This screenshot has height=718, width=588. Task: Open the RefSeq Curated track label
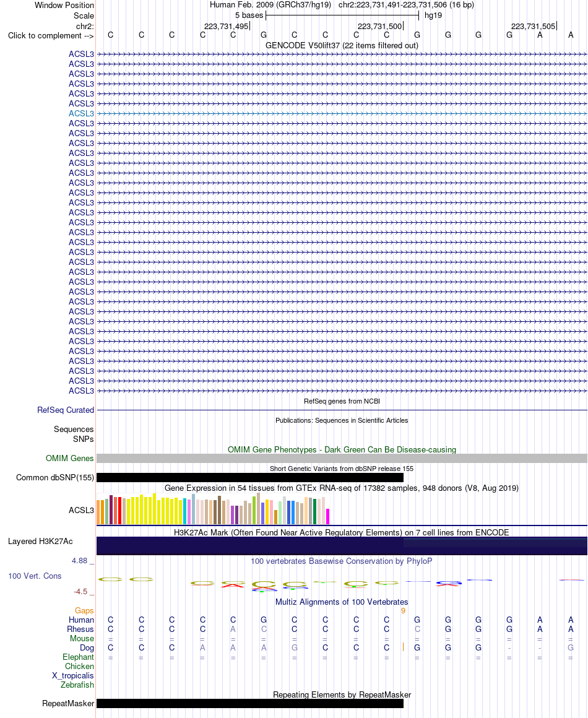point(66,410)
